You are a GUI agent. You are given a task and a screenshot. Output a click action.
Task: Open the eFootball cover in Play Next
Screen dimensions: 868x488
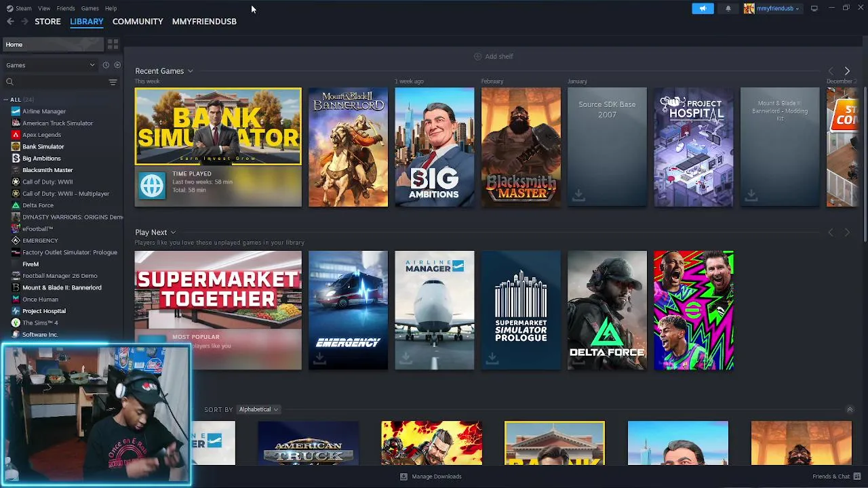pyautogui.click(x=693, y=310)
